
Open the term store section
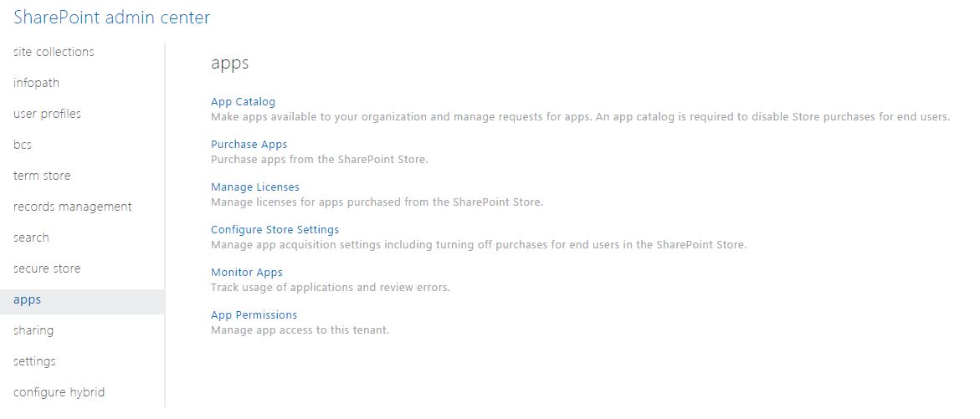click(x=42, y=176)
